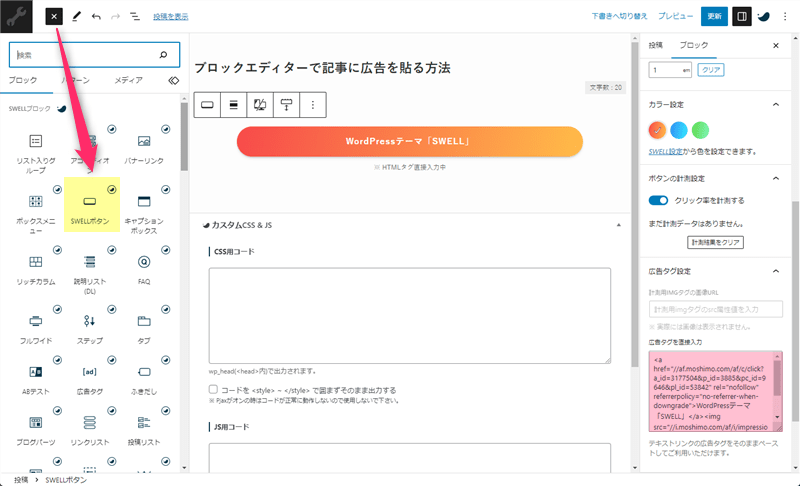This screenshot has width=800, height=486.
Task: Click the CSS用コード text area
Action: [410, 316]
